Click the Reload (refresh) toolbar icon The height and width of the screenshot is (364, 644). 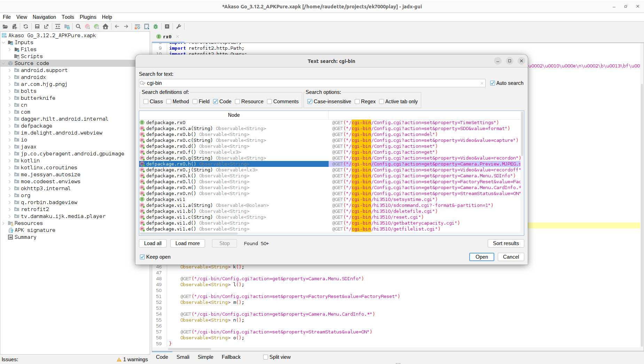[26, 26]
